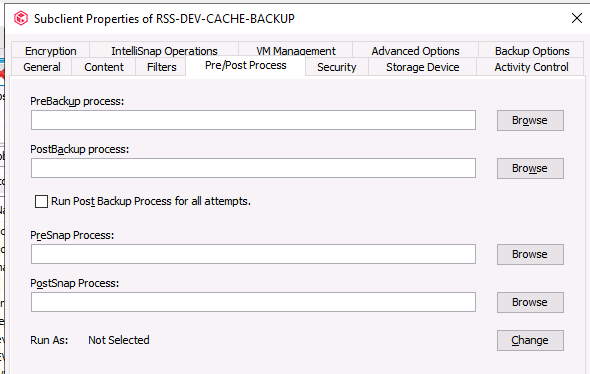Go to Advanced Options tab
This screenshot has height=374, width=590.
click(415, 51)
